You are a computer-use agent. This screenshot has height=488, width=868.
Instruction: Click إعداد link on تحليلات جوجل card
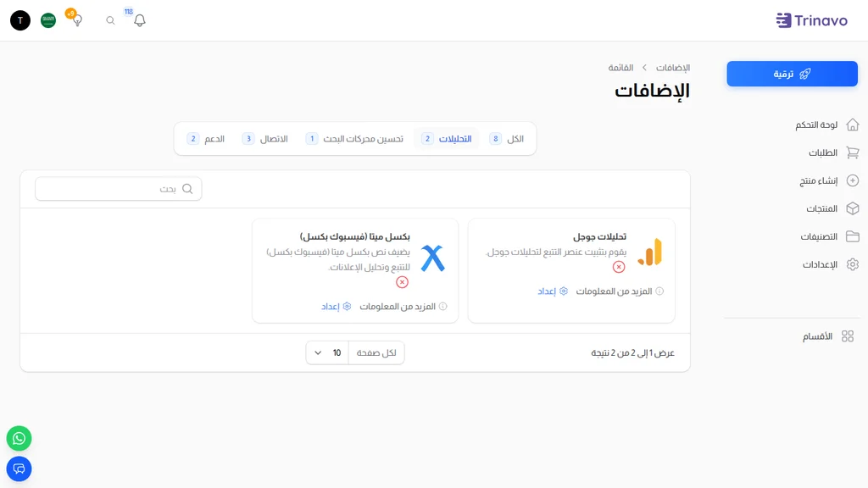[x=547, y=291]
